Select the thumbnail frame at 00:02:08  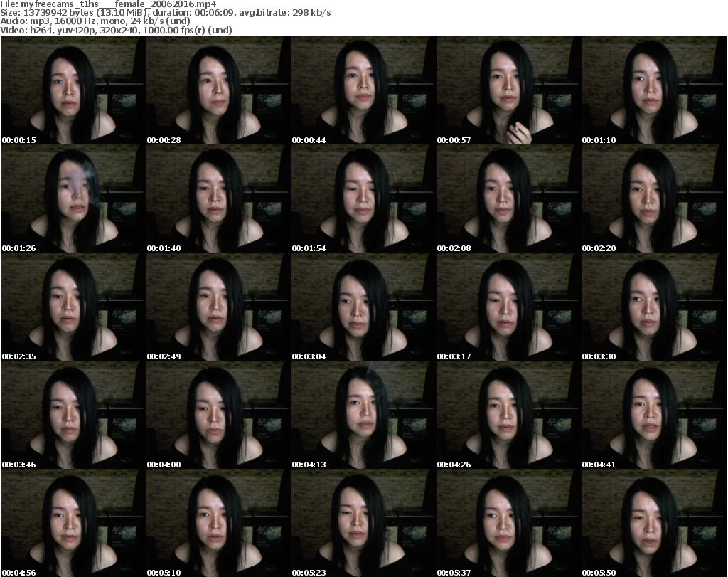(509, 198)
